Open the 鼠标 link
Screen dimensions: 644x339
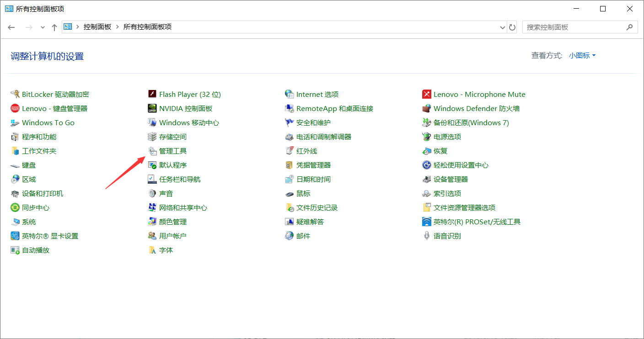click(303, 193)
